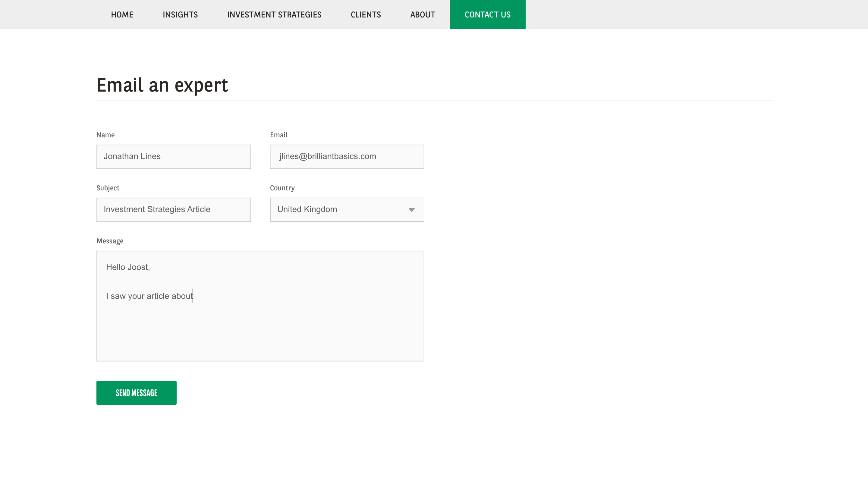This screenshot has width=868, height=488.
Task: Visit the About page
Action: tap(422, 14)
